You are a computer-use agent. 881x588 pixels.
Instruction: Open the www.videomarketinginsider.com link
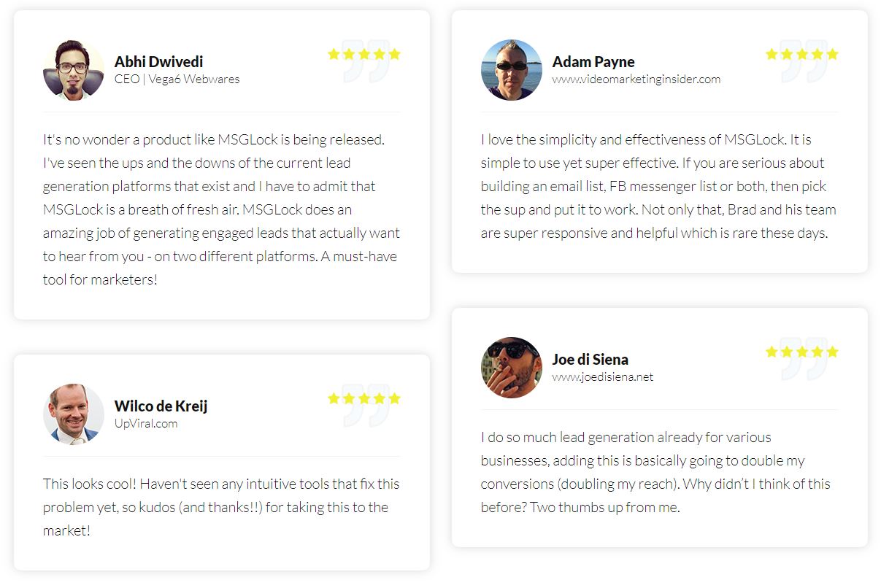click(x=636, y=80)
